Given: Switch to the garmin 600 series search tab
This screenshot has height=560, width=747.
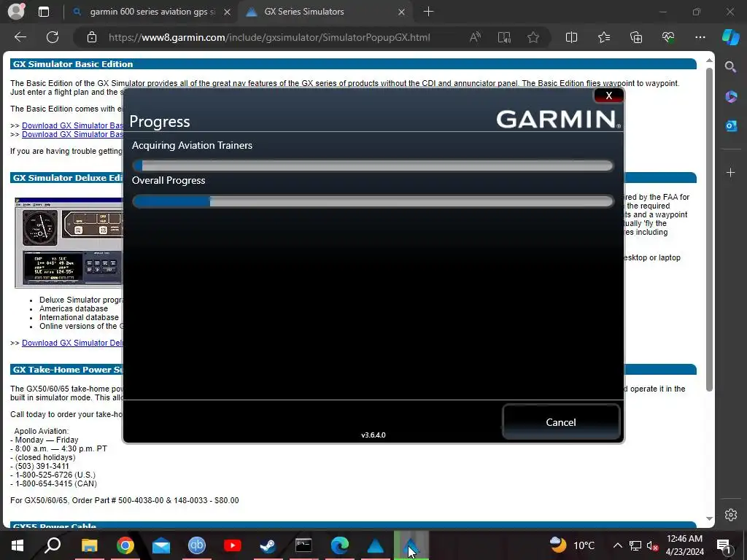Looking at the screenshot, I should click(152, 12).
